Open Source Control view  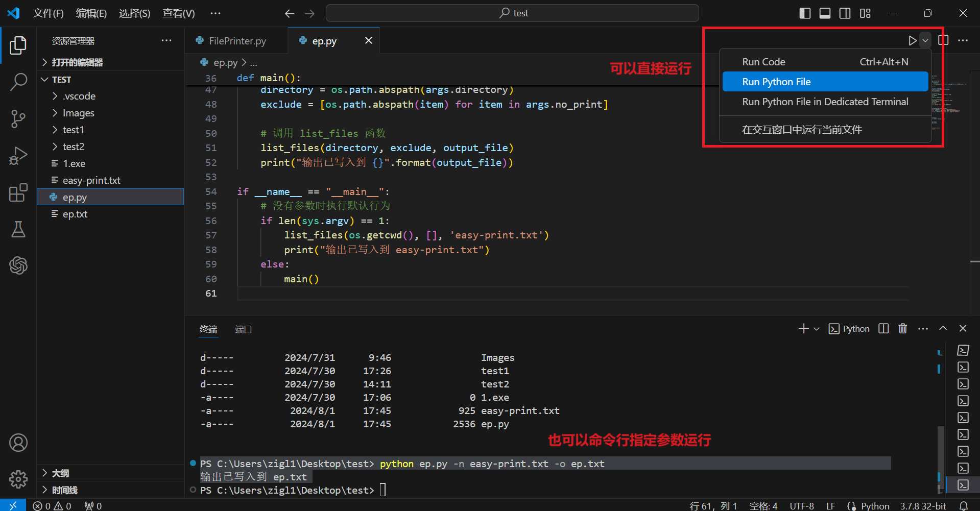tap(18, 118)
